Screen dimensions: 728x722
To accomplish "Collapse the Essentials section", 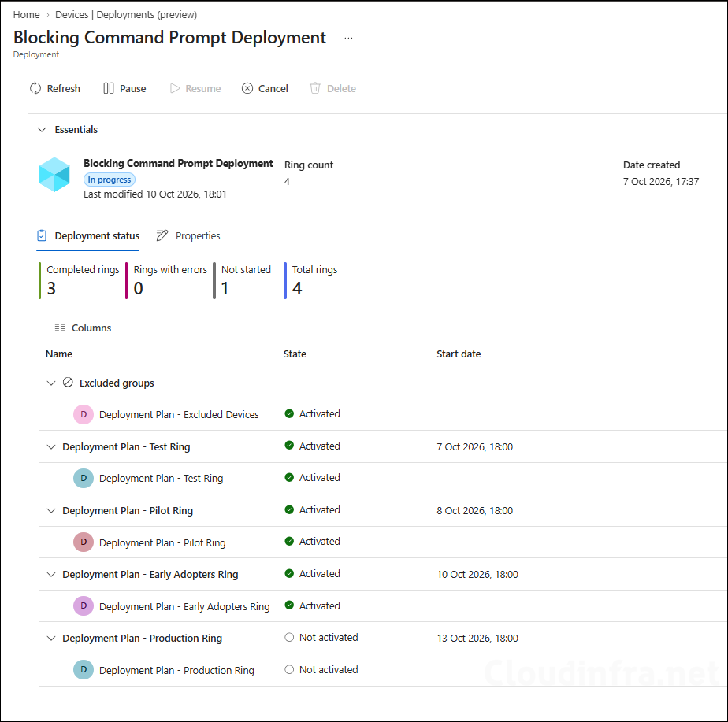I will coord(42,129).
